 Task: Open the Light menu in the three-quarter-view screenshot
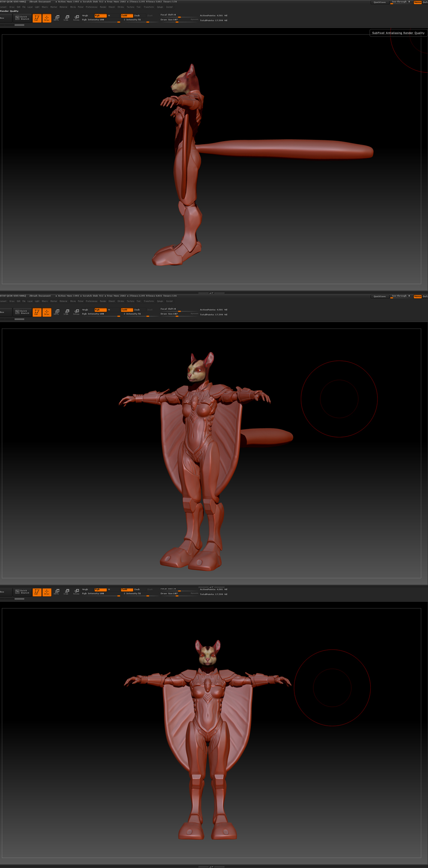[x=37, y=301]
